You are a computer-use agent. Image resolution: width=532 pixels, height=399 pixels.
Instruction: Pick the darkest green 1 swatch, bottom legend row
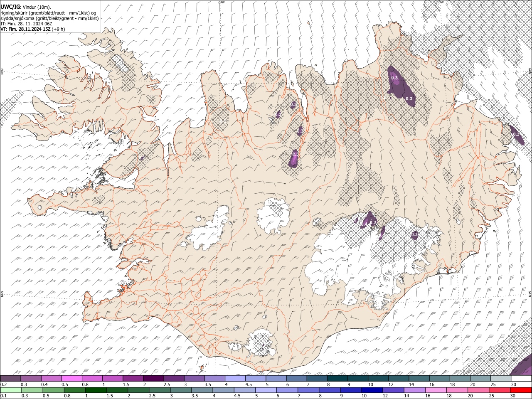[x=96, y=390]
